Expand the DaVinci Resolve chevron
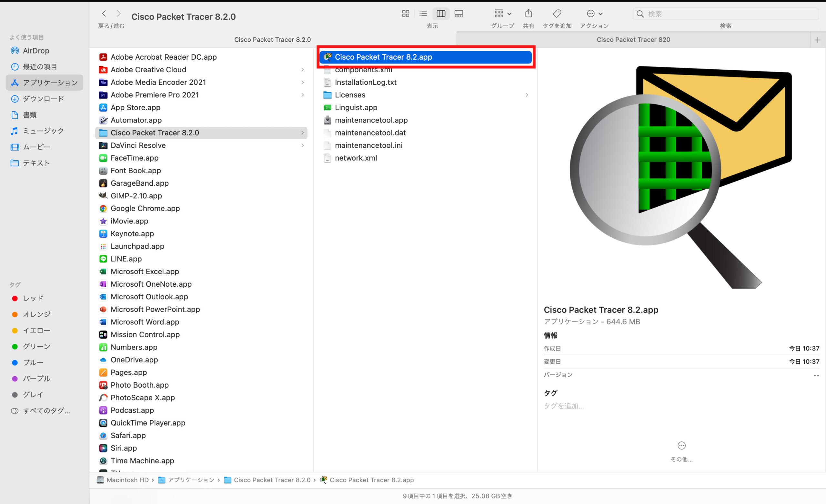The height and width of the screenshot is (504, 826). pyautogui.click(x=302, y=145)
